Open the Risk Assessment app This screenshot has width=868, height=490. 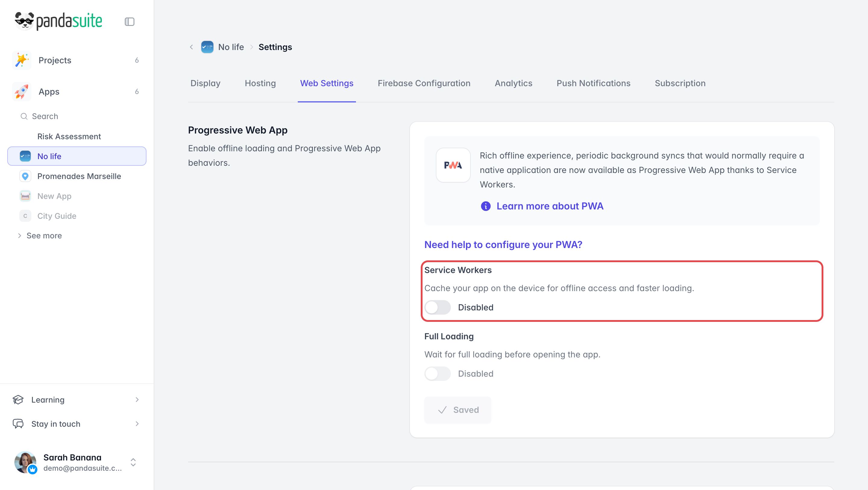[69, 137]
